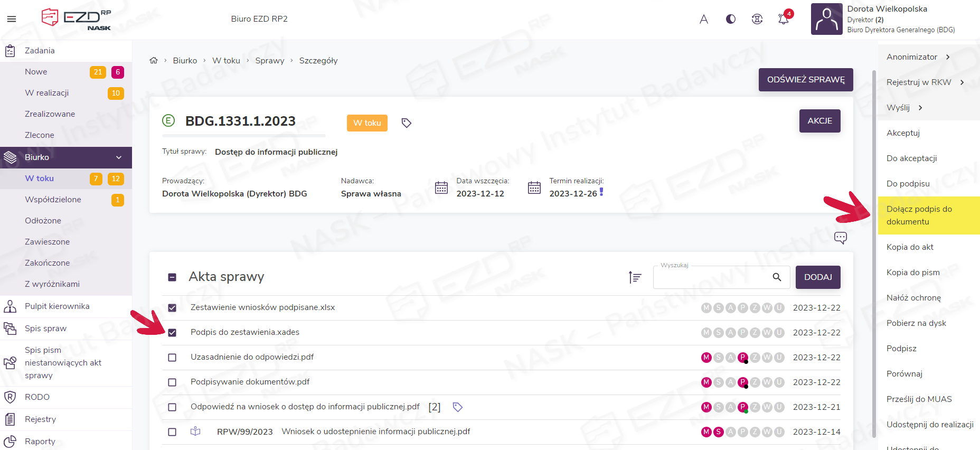Click into the Wyszukaj search field

[x=710, y=277]
